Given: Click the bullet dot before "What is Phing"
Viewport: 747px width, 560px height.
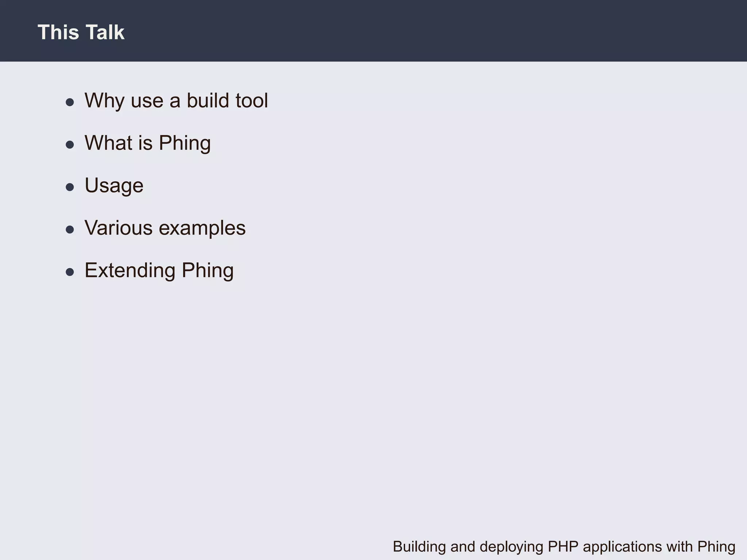Looking at the screenshot, I should pyautogui.click(x=70, y=145).
